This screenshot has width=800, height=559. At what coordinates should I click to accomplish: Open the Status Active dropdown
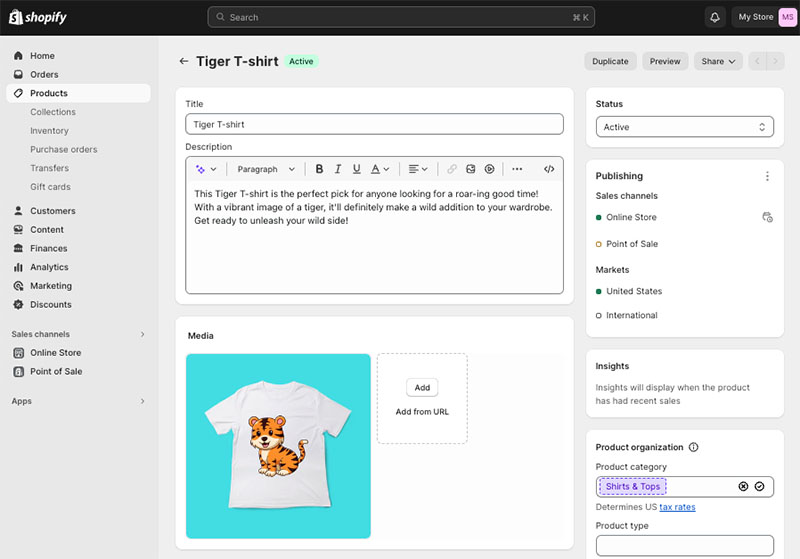685,127
